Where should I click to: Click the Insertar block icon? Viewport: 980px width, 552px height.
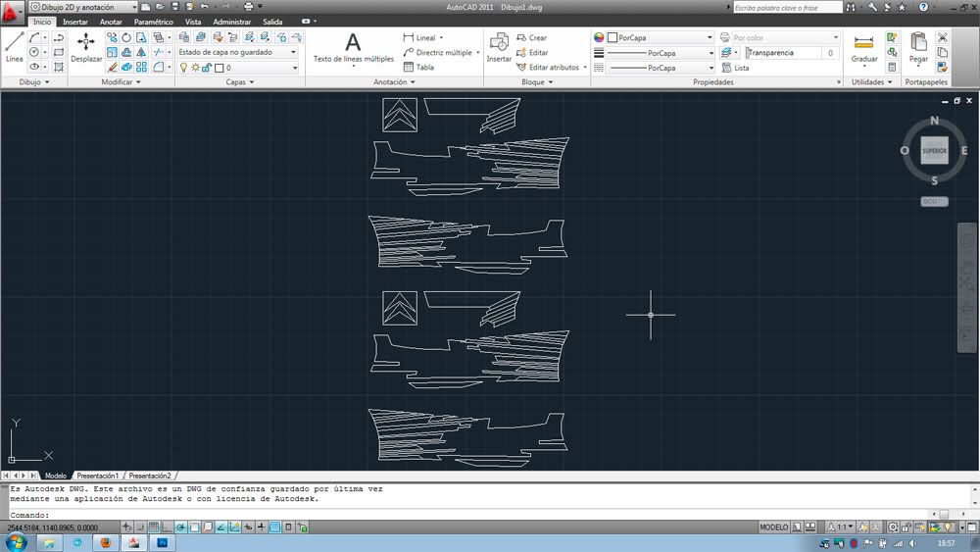point(499,47)
